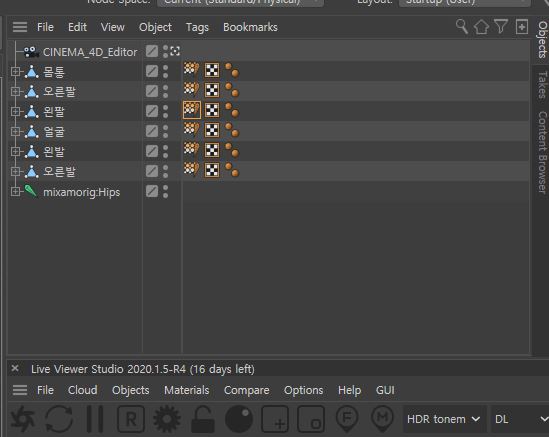Open the Tags menu
This screenshot has width=549, height=437.
pyautogui.click(x=197, y=27)
